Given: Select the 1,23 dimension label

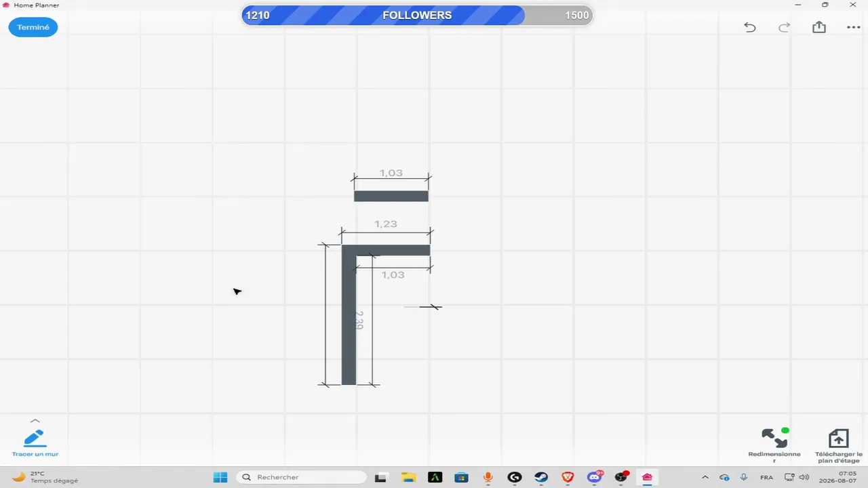Looking at the screenshot, I should tap(386, 224).
